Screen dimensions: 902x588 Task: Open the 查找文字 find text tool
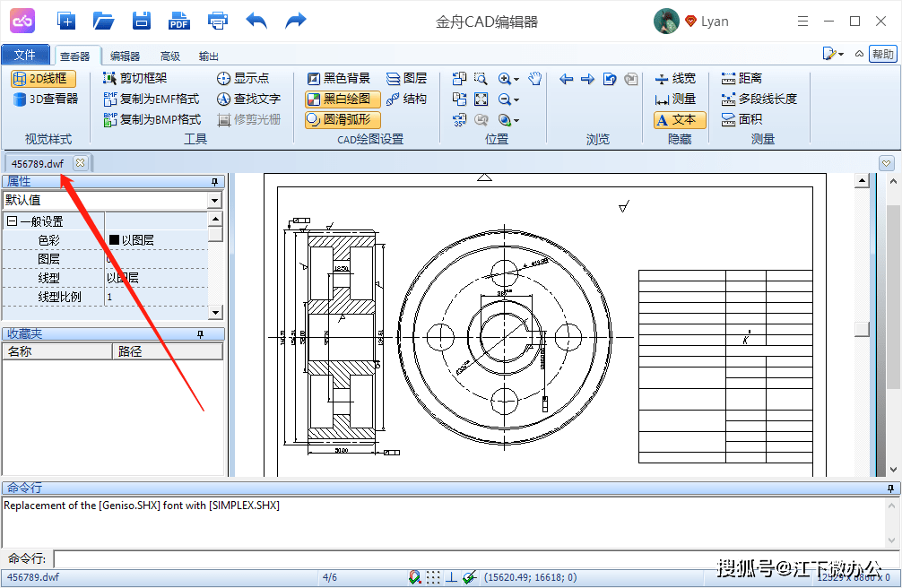point(248,99)
